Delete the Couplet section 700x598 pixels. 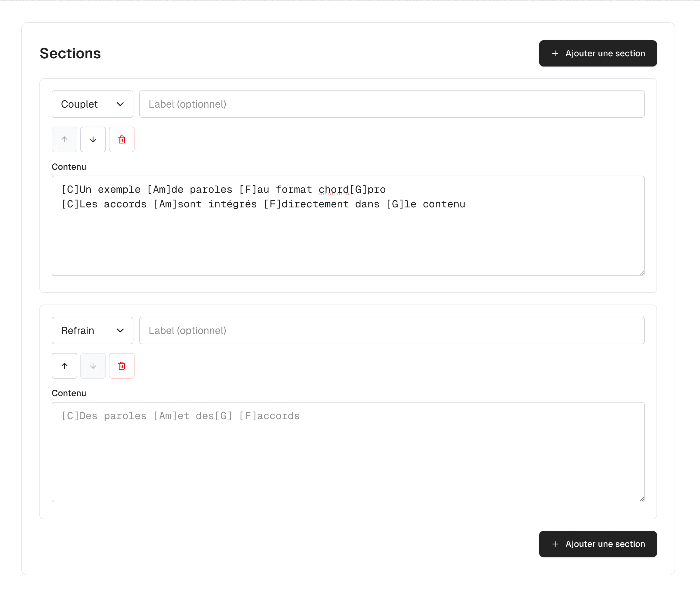122,139
